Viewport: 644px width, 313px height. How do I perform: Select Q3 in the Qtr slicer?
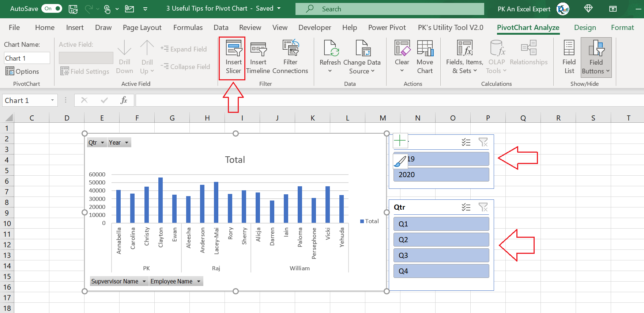441,255
